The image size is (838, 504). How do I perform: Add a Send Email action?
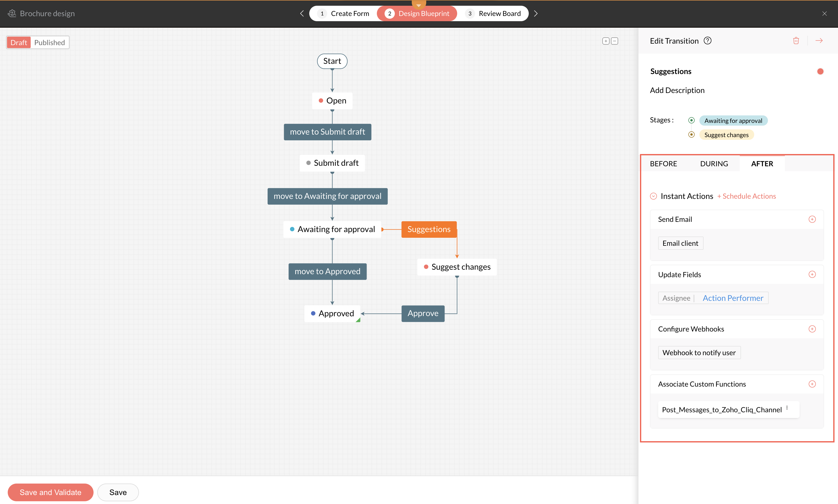point(812,219)
